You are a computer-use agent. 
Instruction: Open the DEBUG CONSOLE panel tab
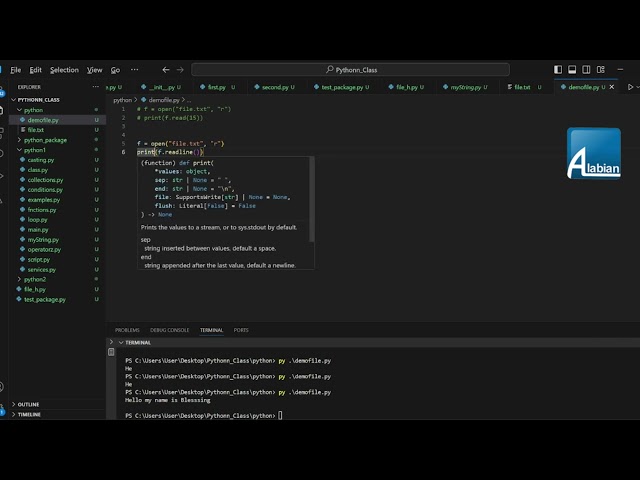169,330
